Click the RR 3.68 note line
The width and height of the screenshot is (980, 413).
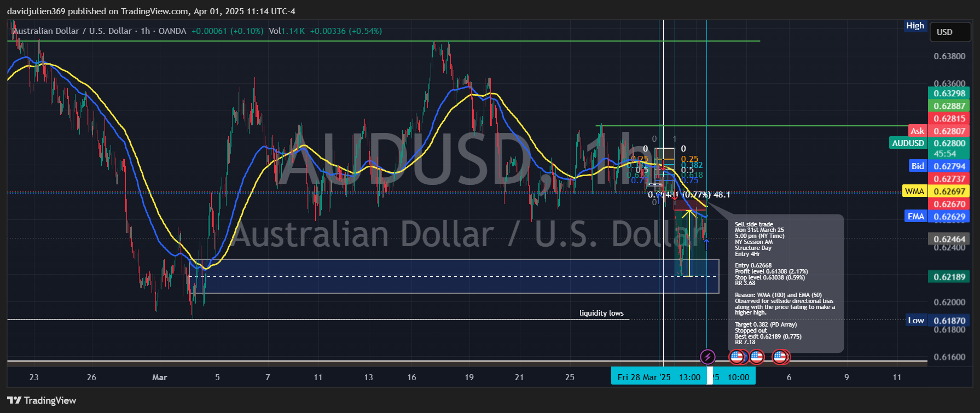point(745,283)
